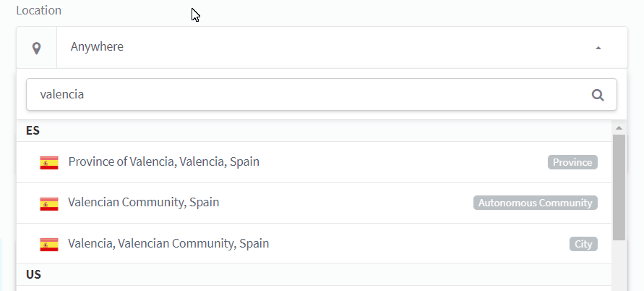Click the Province badge
Image resolution: width=644 pixels, height=291 pixels.
[572, 162]
